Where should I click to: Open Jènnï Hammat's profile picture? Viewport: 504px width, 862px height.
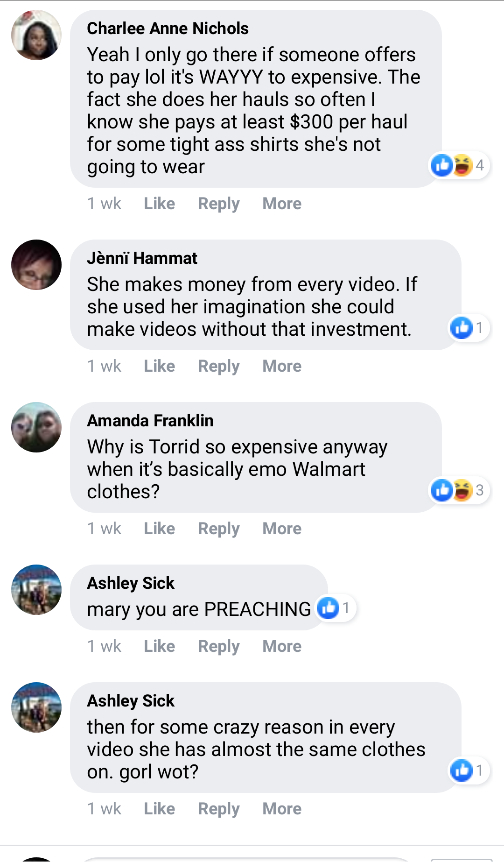36,265
